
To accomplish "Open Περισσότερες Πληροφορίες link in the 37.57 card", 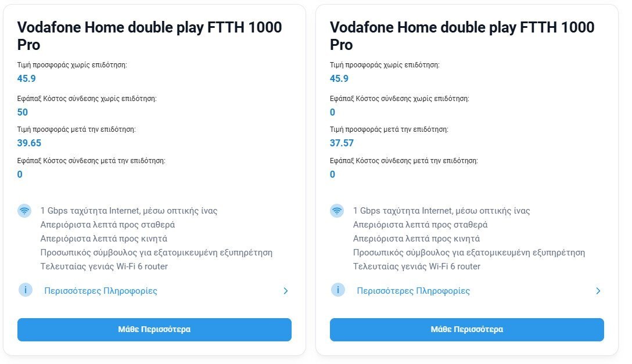I will pos(414,291).
